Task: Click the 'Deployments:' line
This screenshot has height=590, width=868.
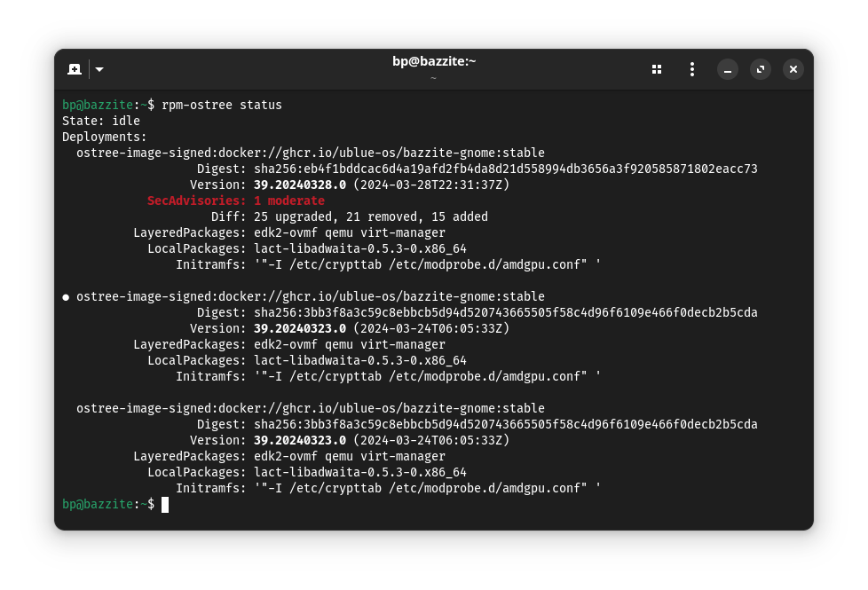Action: click(104, 137)
